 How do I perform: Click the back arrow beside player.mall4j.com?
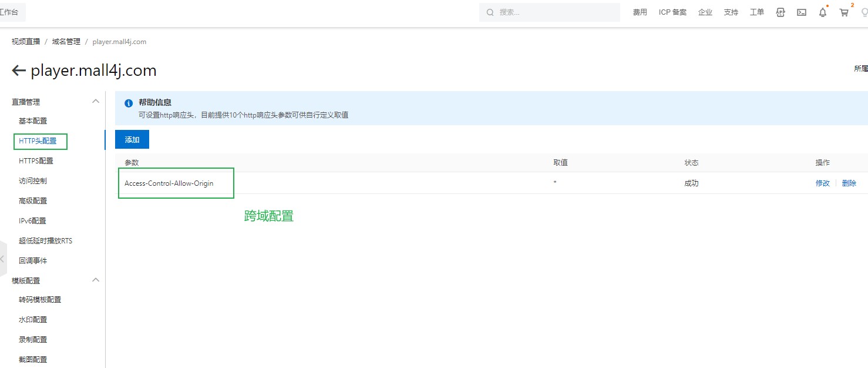[x=19, y=71]
